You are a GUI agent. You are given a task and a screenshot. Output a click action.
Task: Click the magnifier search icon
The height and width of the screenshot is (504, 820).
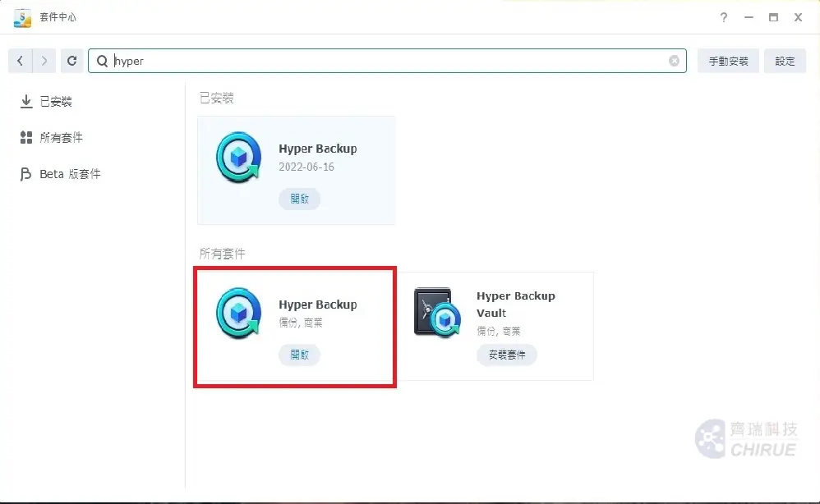[103, 61]
